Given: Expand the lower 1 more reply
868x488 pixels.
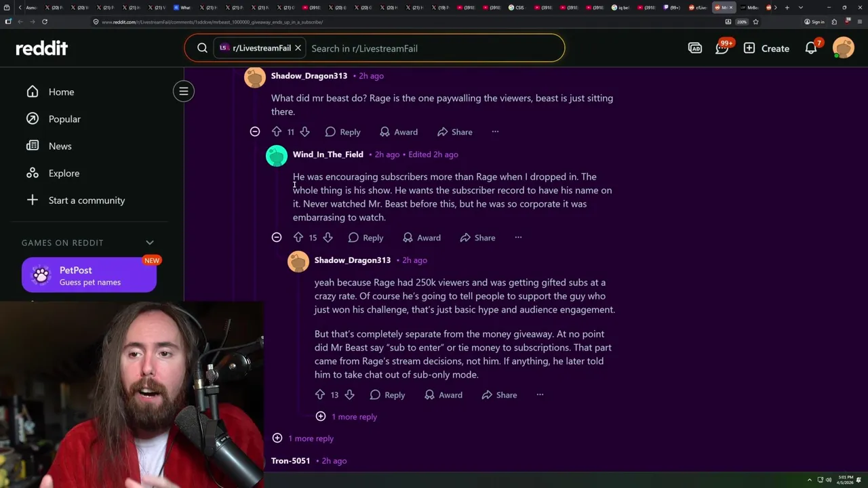Looking at the screenshot, I should click(303, 438).
